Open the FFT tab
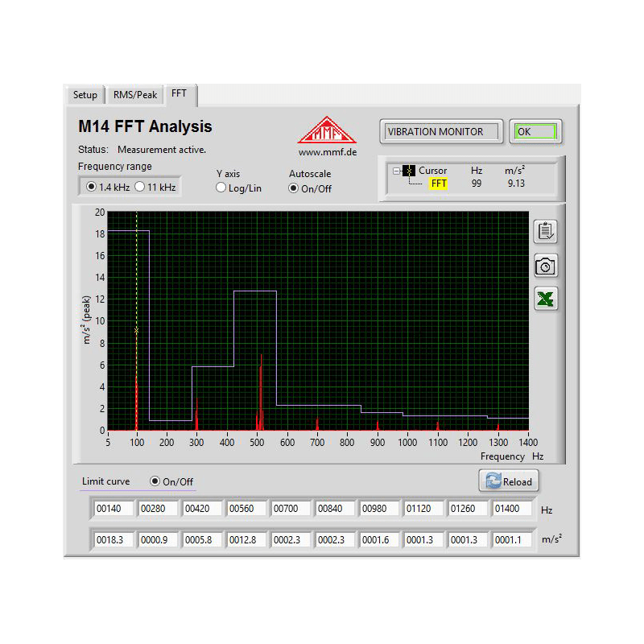The image size is (644, 644). [x=179, y=94]
